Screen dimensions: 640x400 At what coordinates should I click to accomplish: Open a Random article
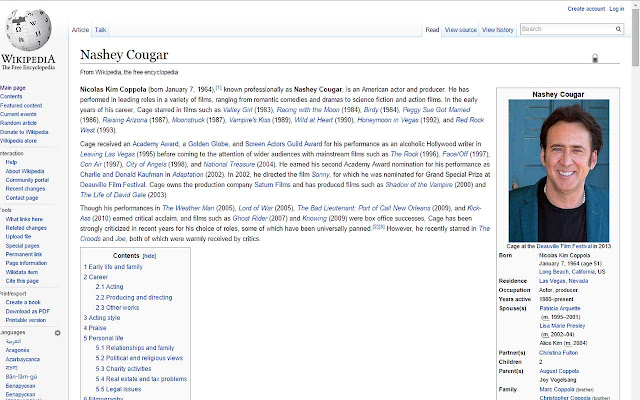[x=18, y=123]
